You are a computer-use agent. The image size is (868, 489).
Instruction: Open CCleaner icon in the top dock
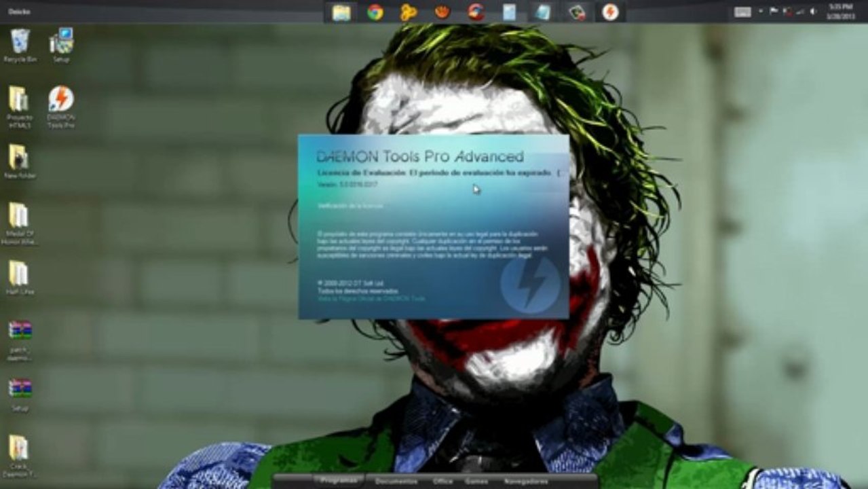476,12
